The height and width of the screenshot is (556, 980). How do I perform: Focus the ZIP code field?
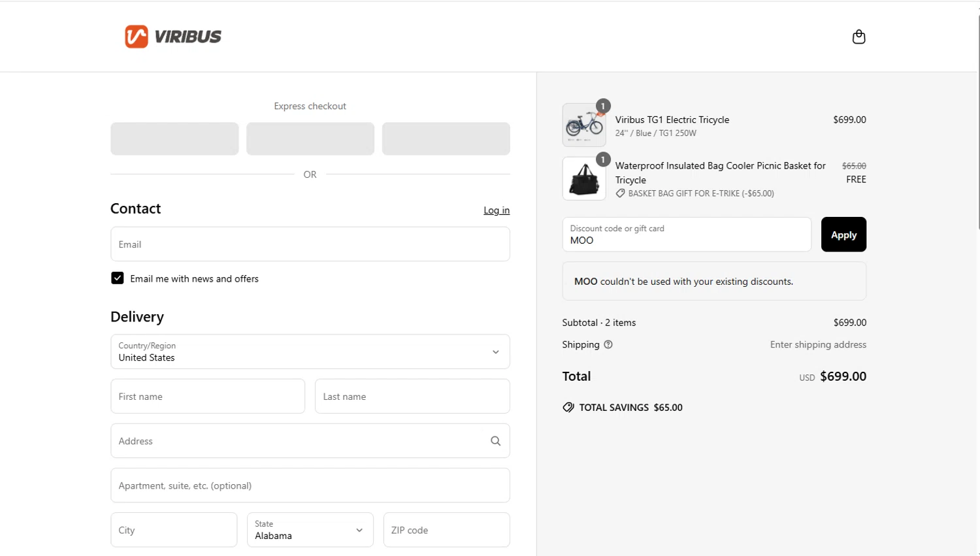[446, 530]
